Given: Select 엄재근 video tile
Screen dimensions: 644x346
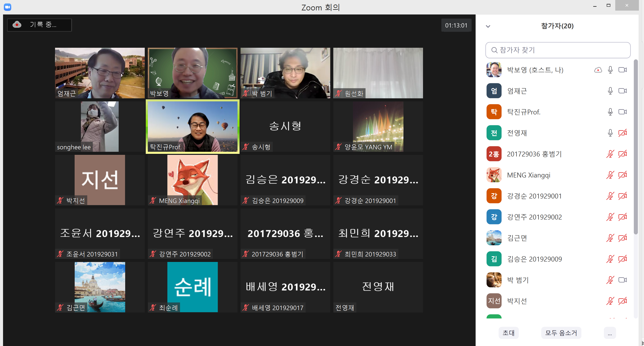Looking at the screenshot, I should (100, 73).
